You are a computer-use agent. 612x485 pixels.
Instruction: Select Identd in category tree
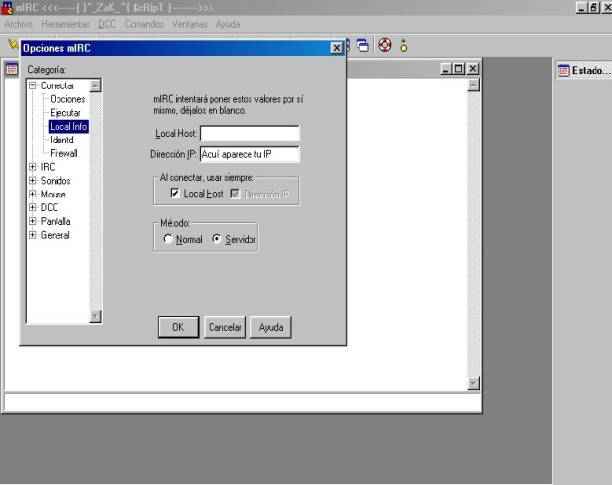pyautogui.click(x=62, y=140)
